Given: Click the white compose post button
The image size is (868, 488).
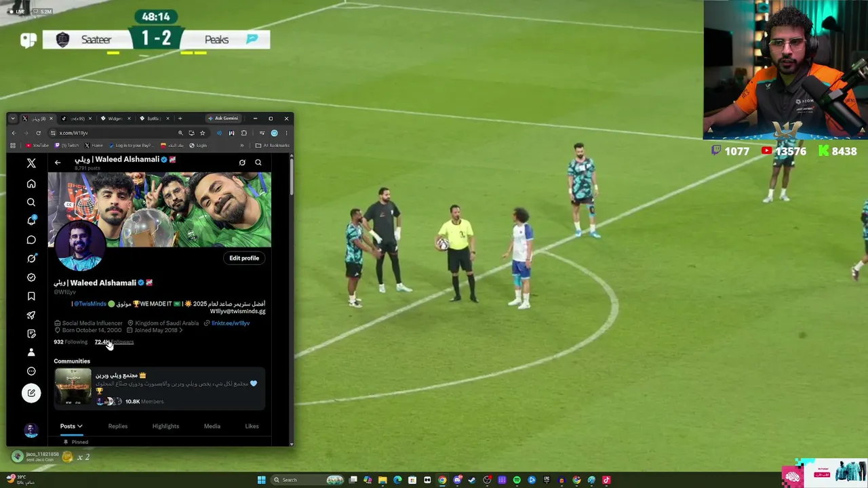Looking at the screenshot, I should tap(31, 393).
